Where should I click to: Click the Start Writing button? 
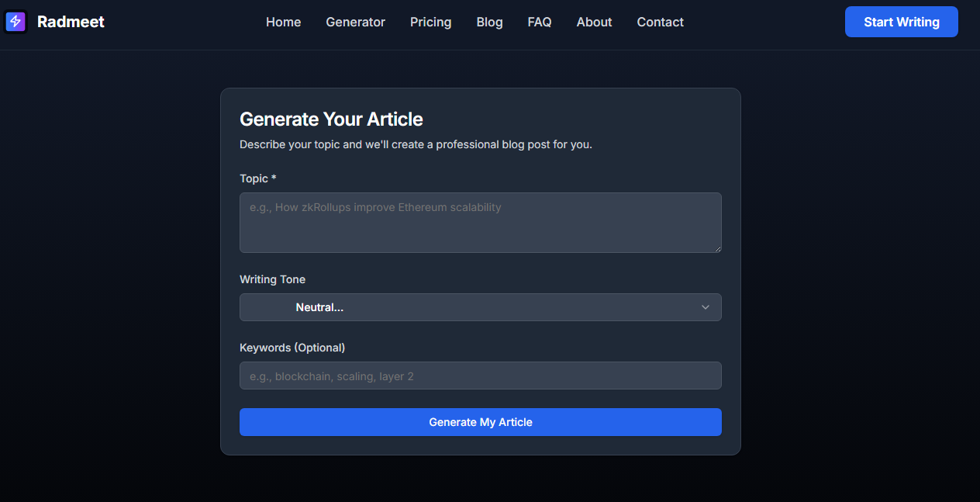coord(901,22)
